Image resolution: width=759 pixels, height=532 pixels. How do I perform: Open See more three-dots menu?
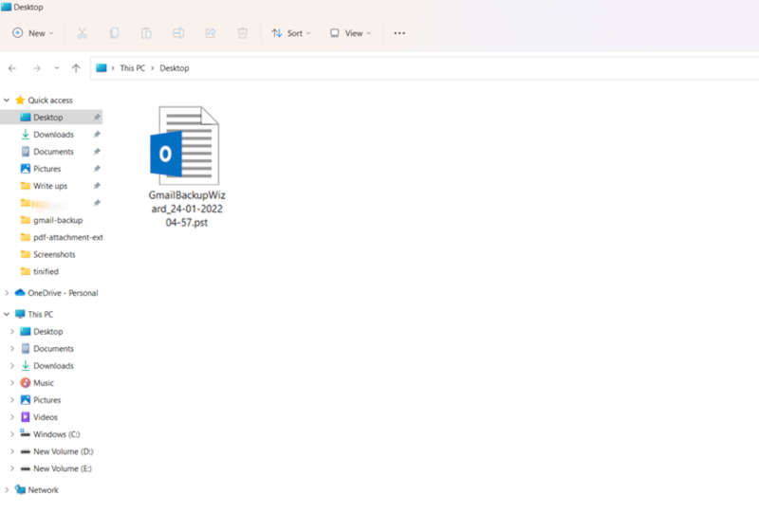pyautogui.click(x=399, y=33)
